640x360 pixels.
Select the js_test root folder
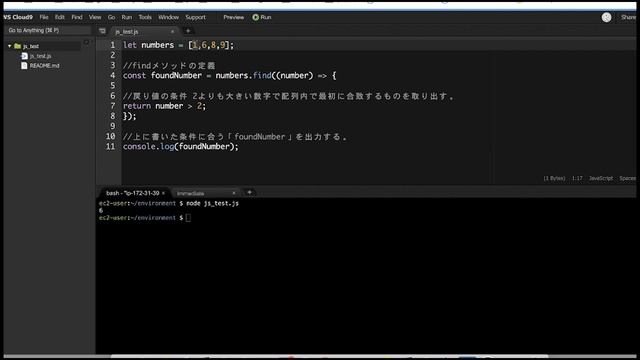tap(31, 46)
